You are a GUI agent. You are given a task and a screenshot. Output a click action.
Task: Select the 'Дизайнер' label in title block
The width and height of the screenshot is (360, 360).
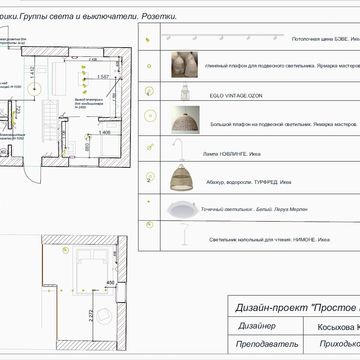click(257, 326)
